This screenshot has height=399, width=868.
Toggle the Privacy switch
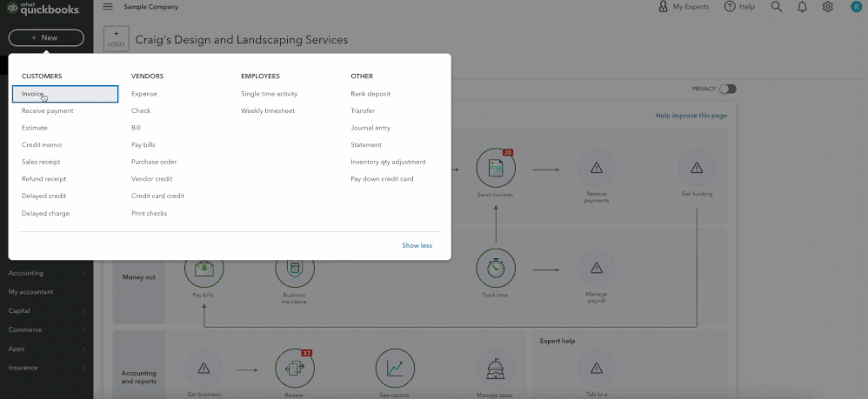[x=727, y=89]
